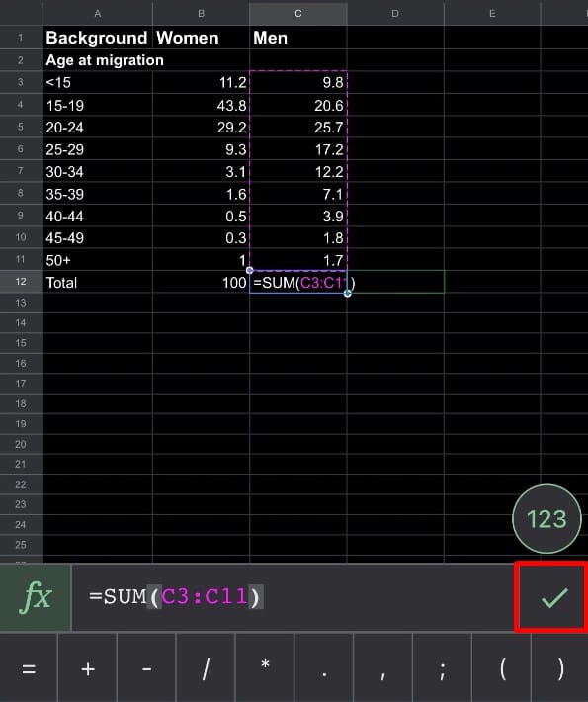The height and width of the screenshot is (702, 588).
Task: Insert a plus sign from the symbol row
Action: pos(88,669)
